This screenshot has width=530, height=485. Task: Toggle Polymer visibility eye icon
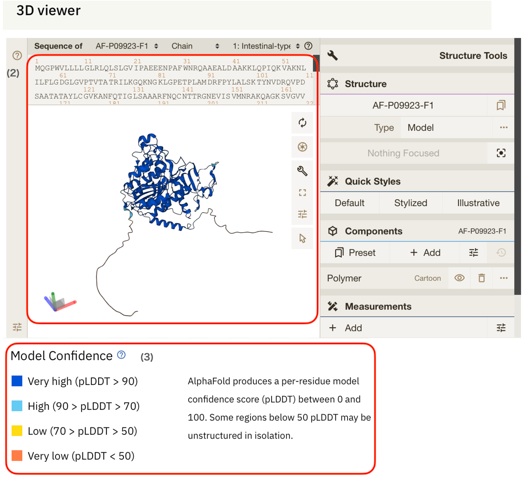pyautogui.click(x=459, y=278)
